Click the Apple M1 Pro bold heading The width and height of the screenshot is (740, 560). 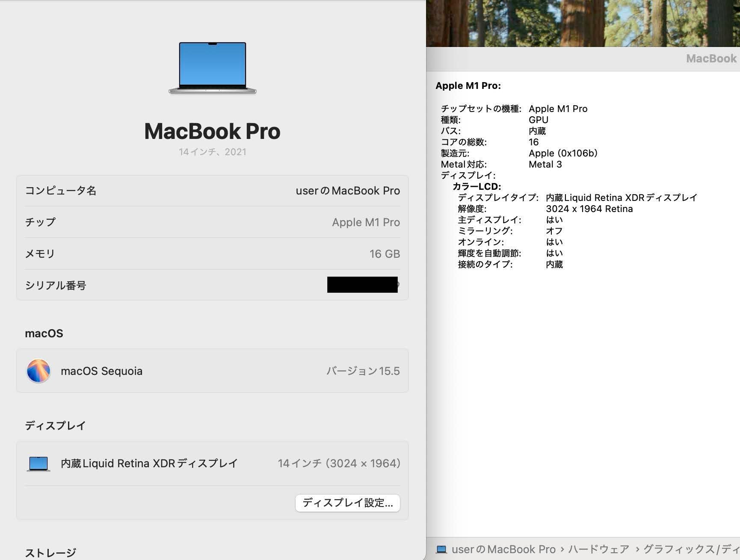pyautogui.click(x=468, y=85)
